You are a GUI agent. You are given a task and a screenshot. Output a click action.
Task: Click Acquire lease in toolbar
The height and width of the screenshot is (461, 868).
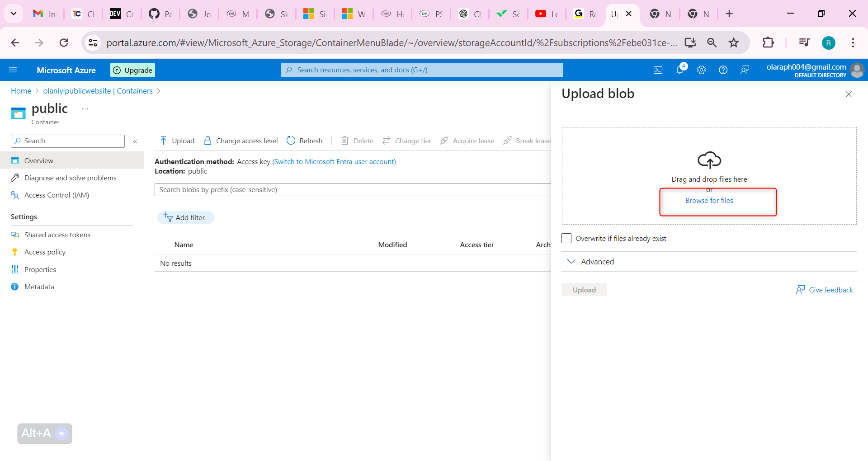[x=467, y=141]
